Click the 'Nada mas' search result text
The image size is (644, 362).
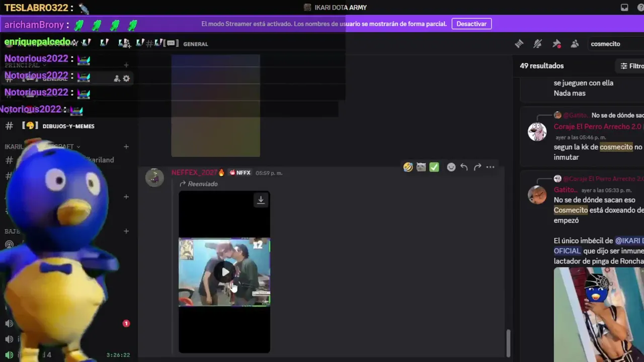point(570,93)
